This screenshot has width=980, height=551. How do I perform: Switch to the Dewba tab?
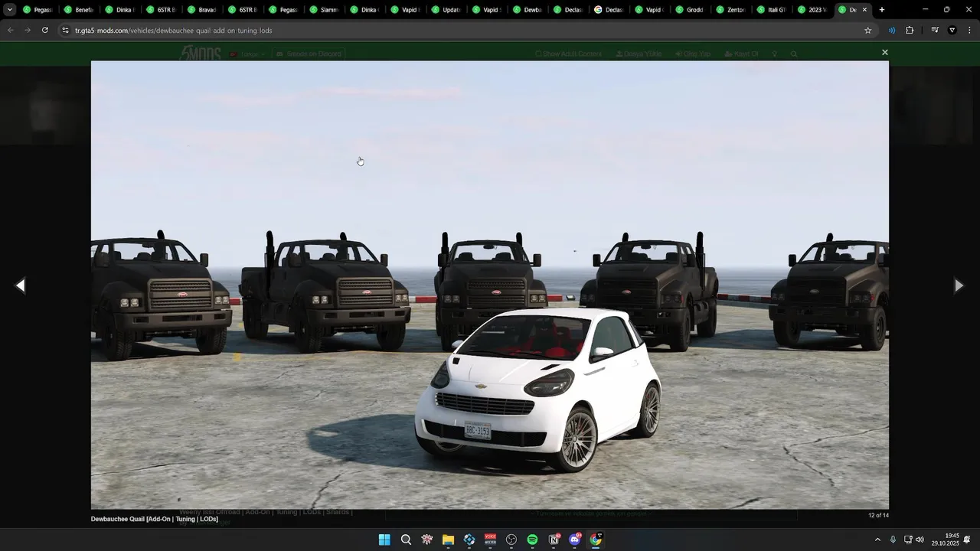pos(527,10)
